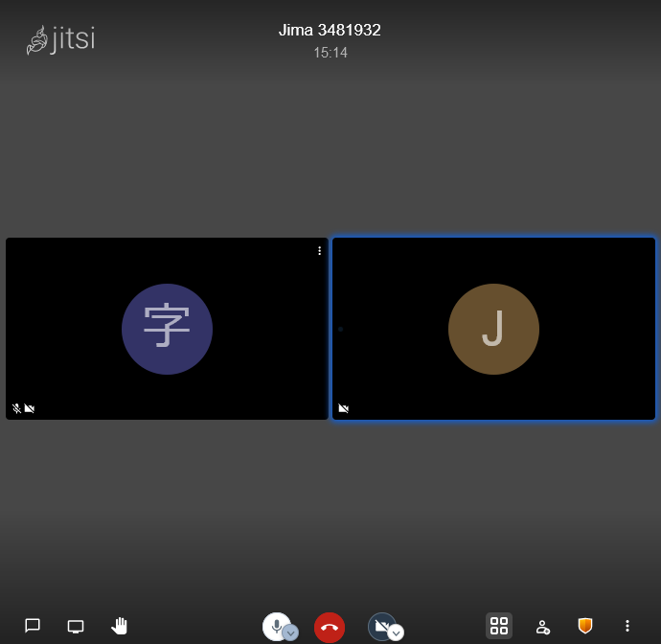The image size is (661, 644).
Task: Expand audio device options arrow
Action: pos(290,633)
